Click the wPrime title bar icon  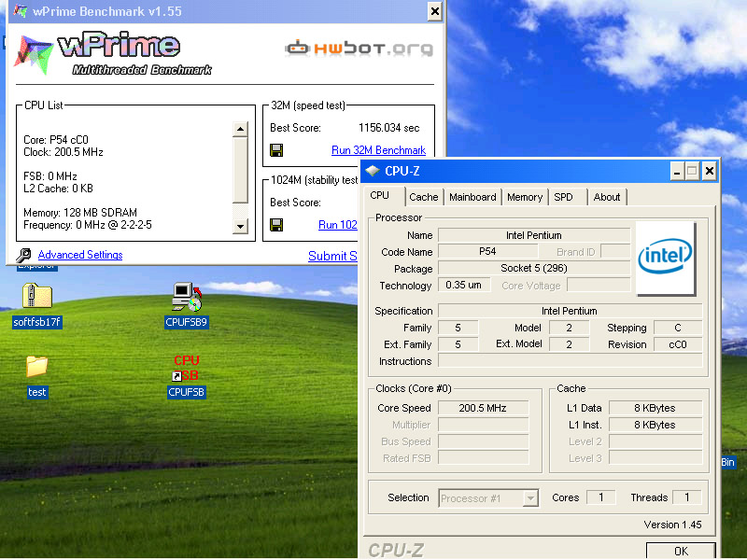pyautogui.click(x=21, y=10)
